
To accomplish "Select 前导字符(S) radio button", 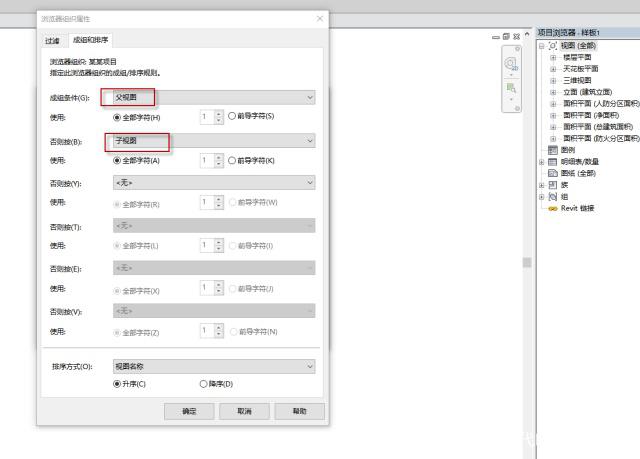I will (x=232, y=117).
